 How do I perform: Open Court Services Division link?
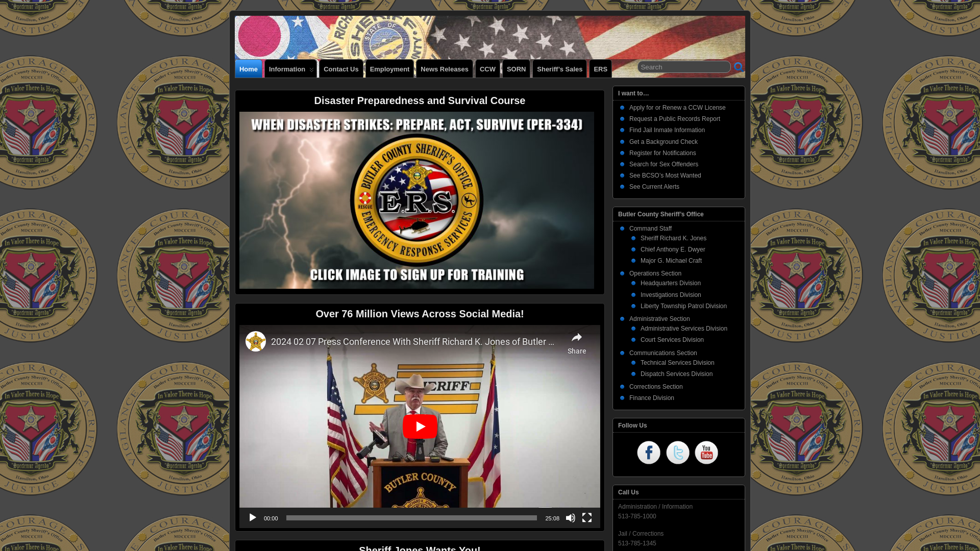point(672,340)
